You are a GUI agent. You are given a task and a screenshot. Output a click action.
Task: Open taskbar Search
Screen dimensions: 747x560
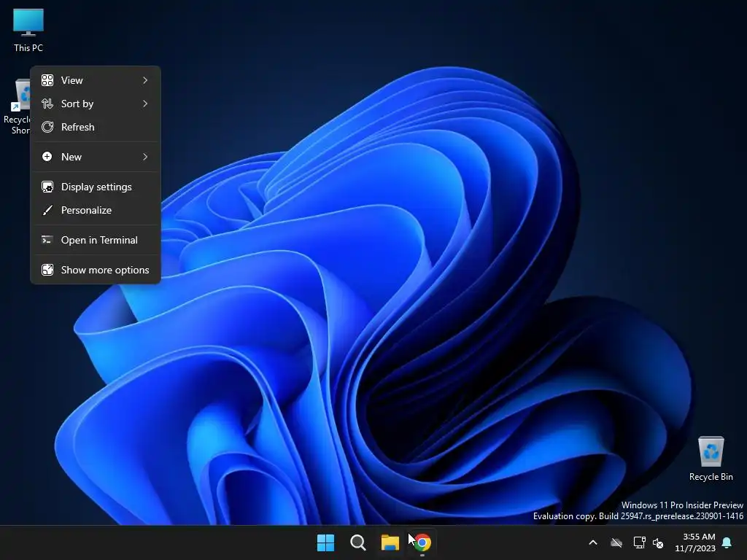click(x=357, y=542)
